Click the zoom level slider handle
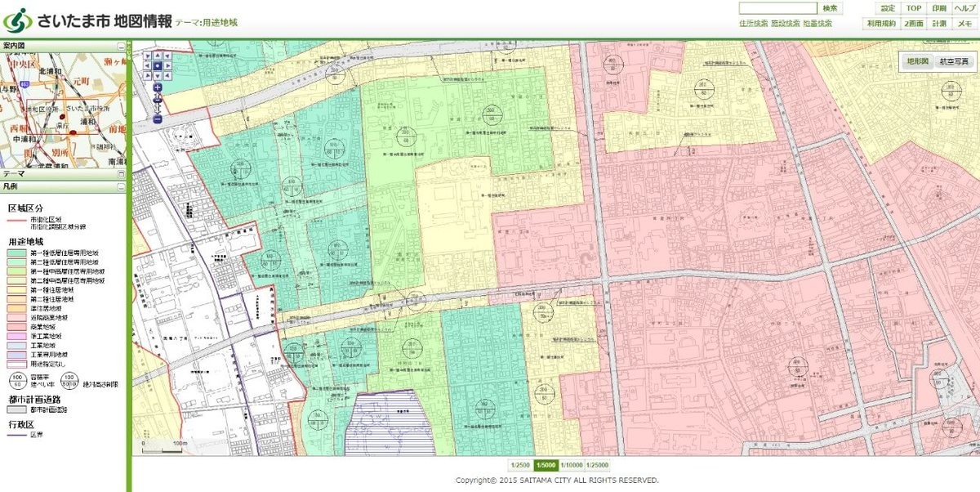Viewport: 980px width, 492px height. pyautogui.click(x=158, y=101)
